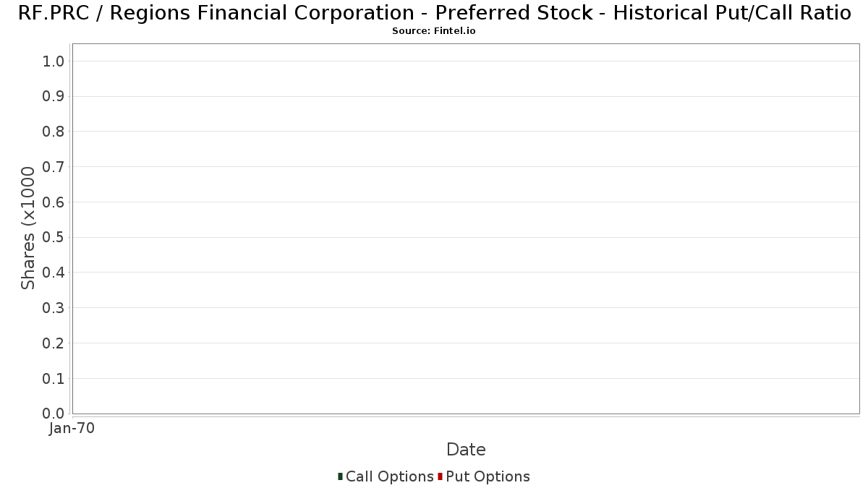Select the 0.0 y-axis tick label
This screenshot has height=488, width=868.
[54, 414]
